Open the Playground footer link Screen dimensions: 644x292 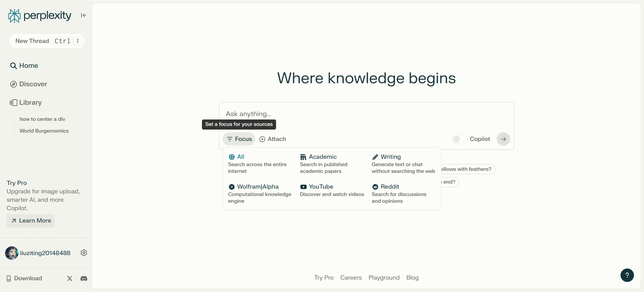(384, 278)
